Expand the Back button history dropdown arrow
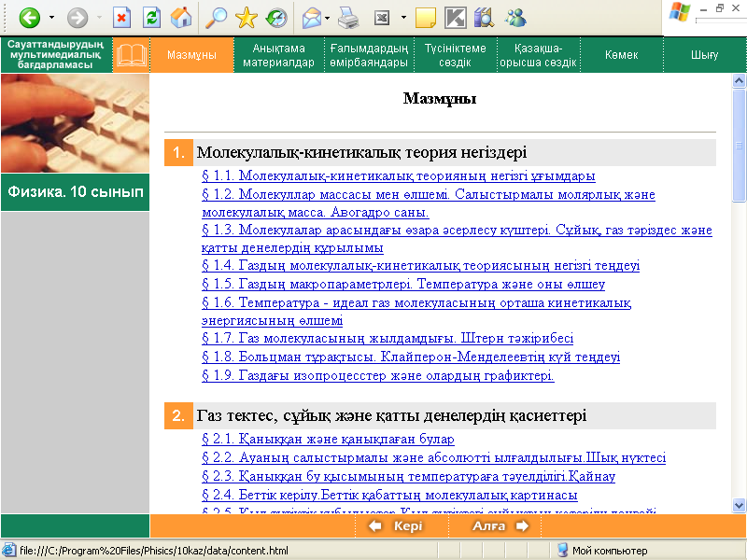Image resolution: width=747 pixels, height=560 pixels. point(51,17)
